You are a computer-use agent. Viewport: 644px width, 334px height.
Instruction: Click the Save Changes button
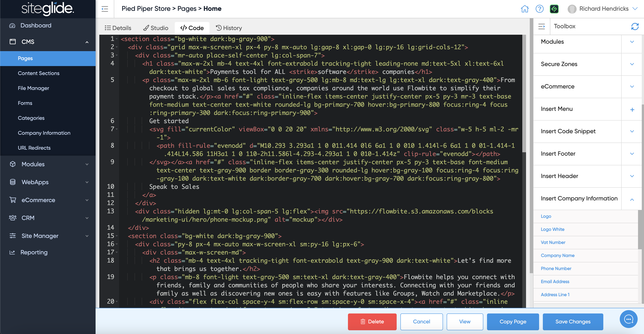(573, 321)
